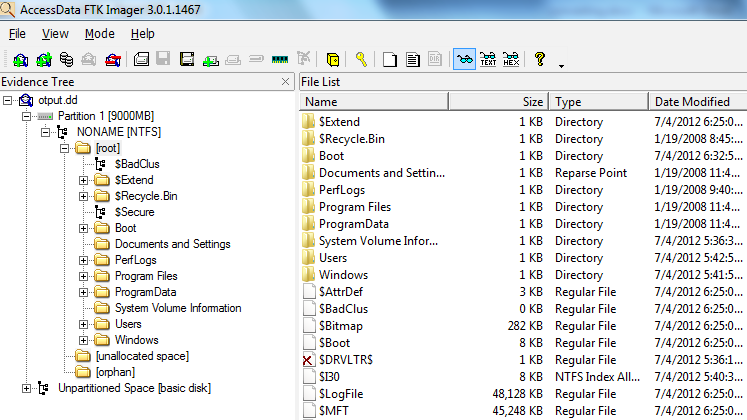747x420 pixels.
Task: Expand the ProgramData tree folder
Action: click(83, 292)
